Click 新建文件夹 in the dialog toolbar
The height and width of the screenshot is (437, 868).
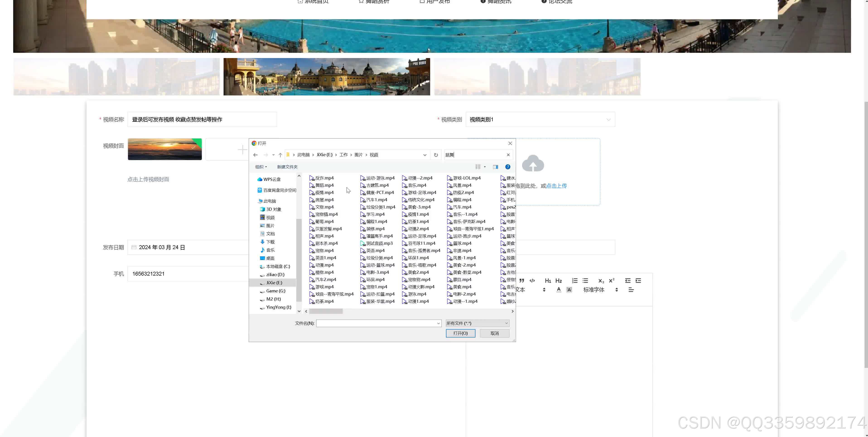click(287, 167)
